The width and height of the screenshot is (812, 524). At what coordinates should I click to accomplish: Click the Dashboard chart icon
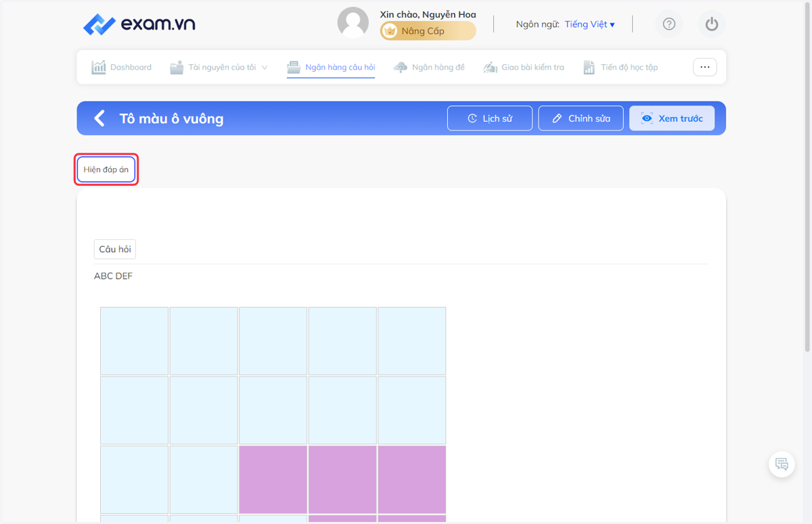point(99,67)
